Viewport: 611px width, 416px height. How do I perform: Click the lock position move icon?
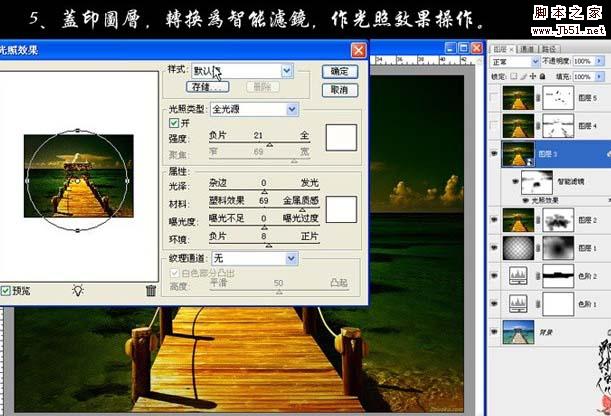click(533, 76)
